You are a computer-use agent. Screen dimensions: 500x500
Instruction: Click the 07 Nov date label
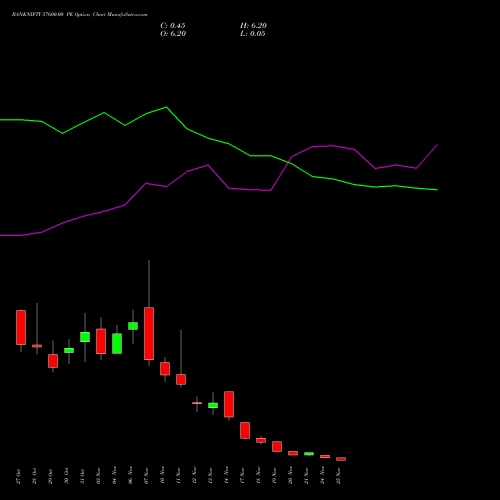[146, 476]
